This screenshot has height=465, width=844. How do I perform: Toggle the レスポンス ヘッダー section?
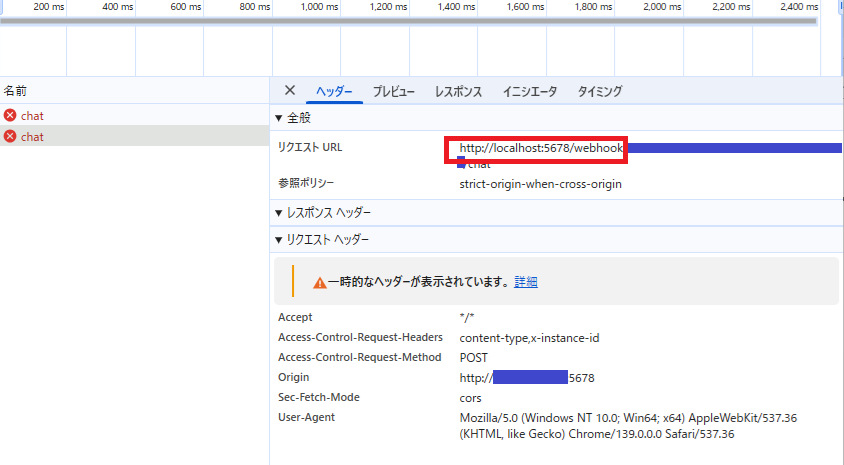322,213
